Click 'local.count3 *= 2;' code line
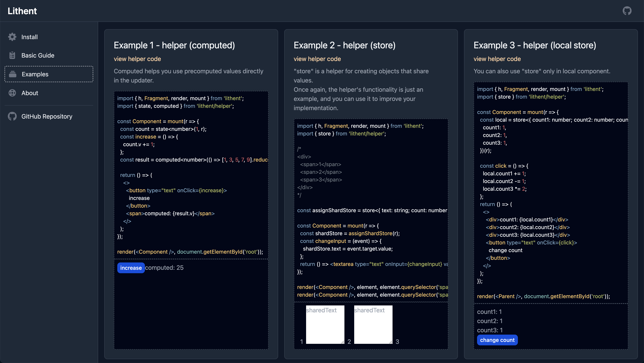 click(x=504, y=189)
